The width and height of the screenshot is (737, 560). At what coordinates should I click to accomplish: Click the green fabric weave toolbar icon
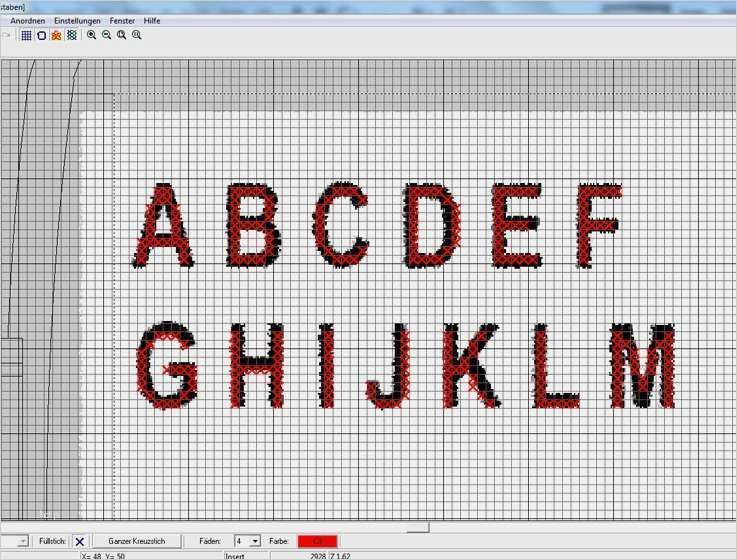tap(71, 35)
